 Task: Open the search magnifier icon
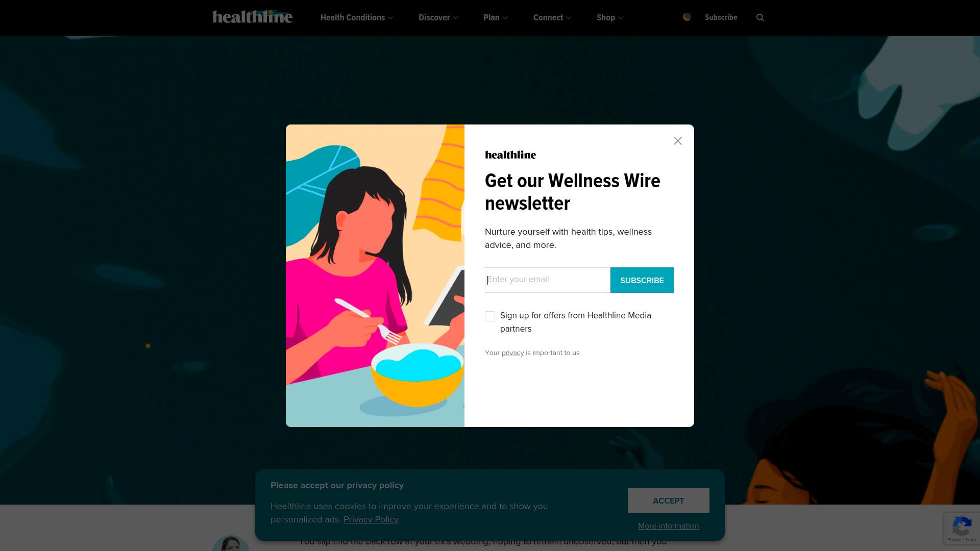pos(760,18)
